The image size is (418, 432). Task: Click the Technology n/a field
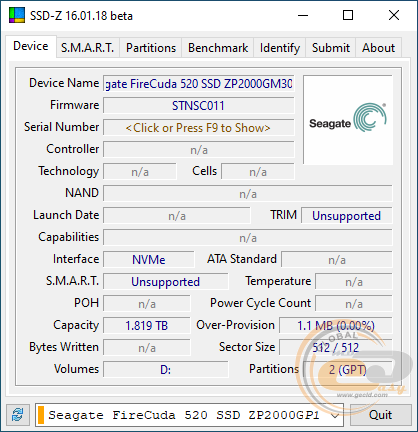pyautogui.click(x=140, y=172)
